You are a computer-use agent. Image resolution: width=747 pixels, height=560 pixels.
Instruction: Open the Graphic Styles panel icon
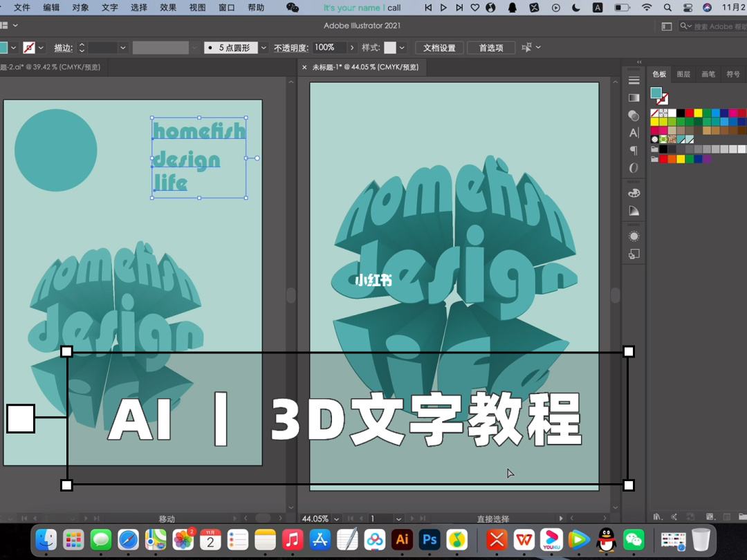(634, 254)
